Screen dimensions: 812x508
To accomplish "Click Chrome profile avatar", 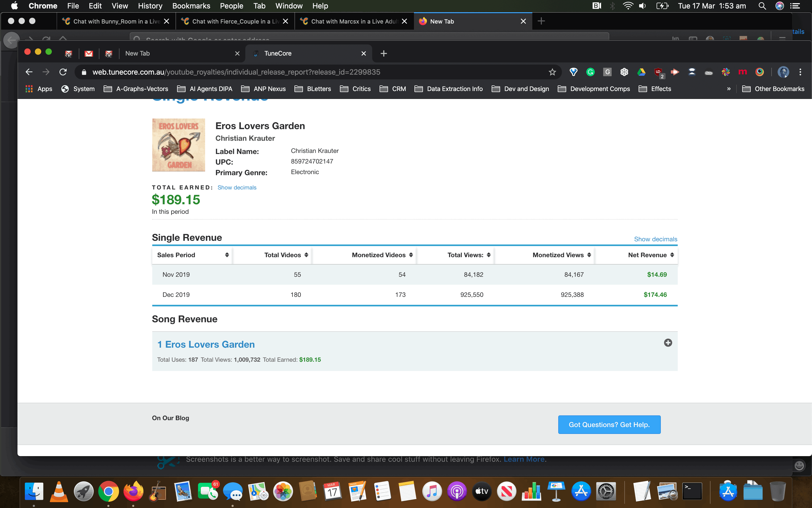I will [x=783, y=72].
